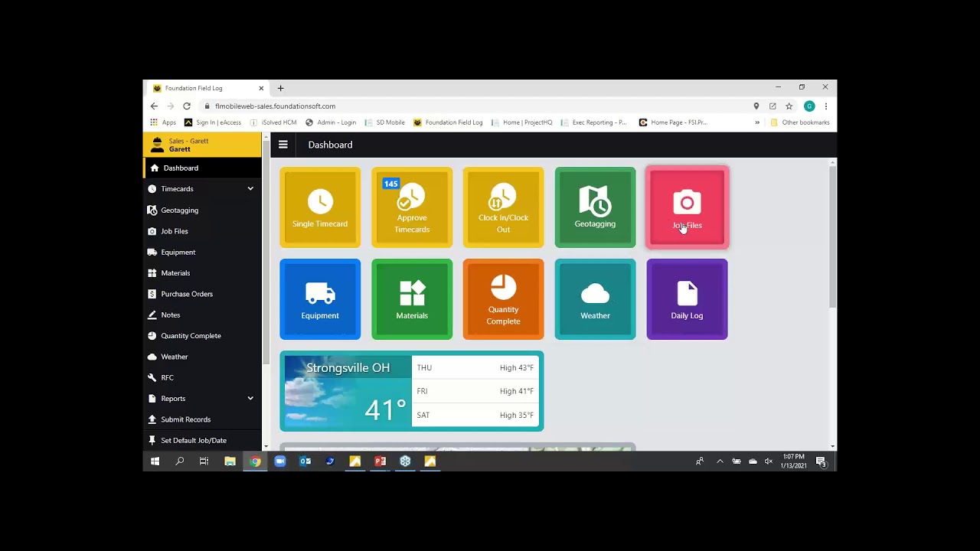Open Weather in the sidebar
The width and height of the screenshot is (980, 551).
[202, 357]
